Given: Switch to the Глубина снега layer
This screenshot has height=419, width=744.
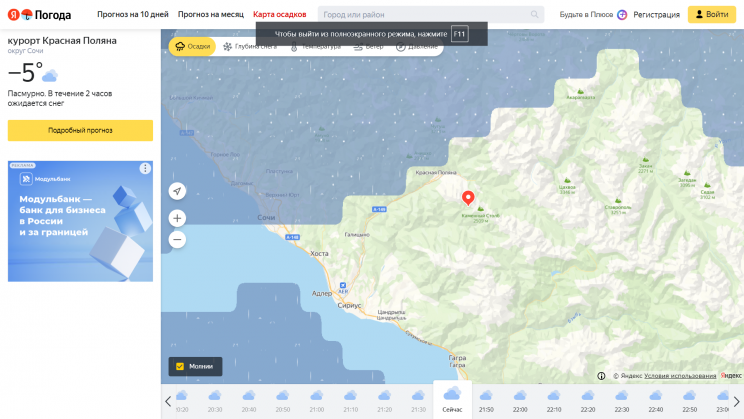Looking at the screenshot, I should pos(250,47).
